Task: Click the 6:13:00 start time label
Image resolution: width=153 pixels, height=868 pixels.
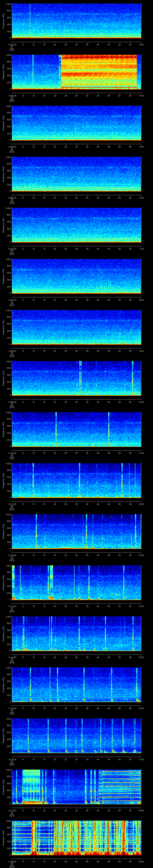Action: 12,606
